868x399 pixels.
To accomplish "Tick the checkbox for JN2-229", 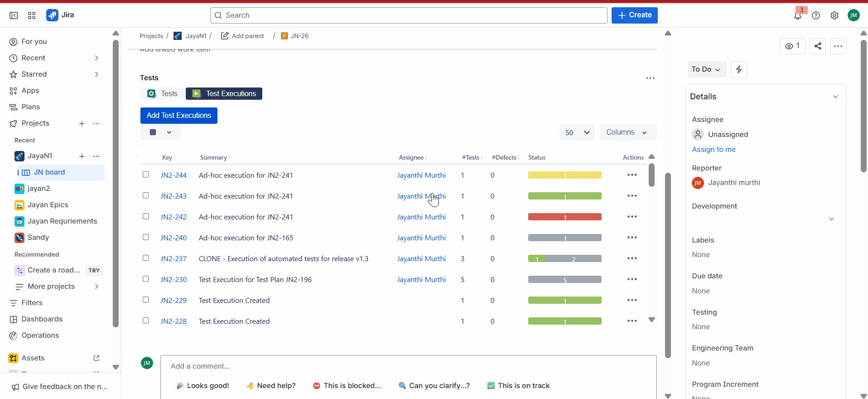I will coord(146,300).
